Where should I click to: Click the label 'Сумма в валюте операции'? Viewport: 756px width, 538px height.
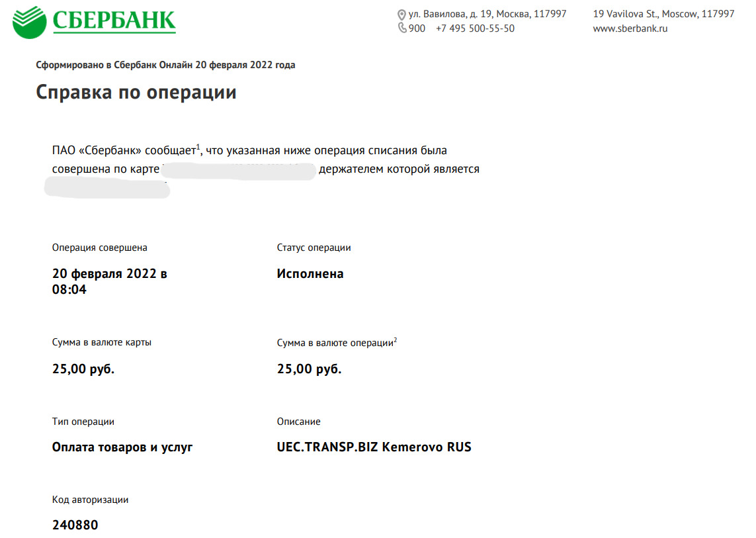coord(337,343)
